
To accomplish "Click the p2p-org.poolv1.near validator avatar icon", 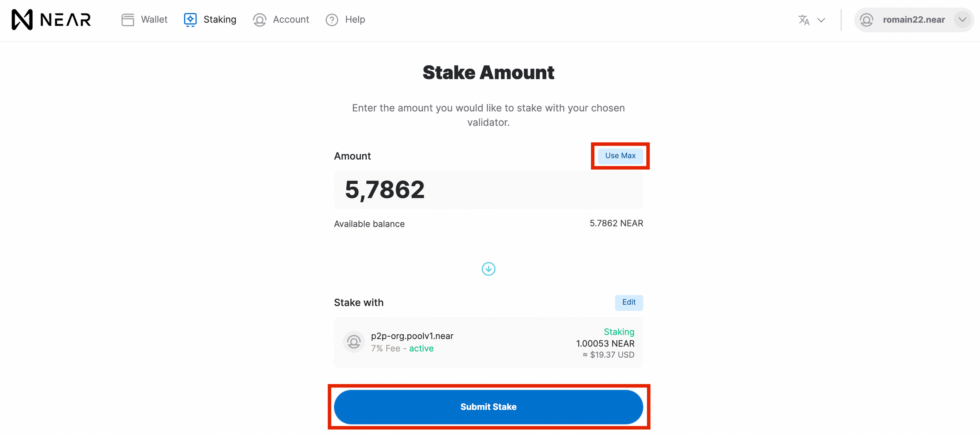I will (x=354, y=342).
